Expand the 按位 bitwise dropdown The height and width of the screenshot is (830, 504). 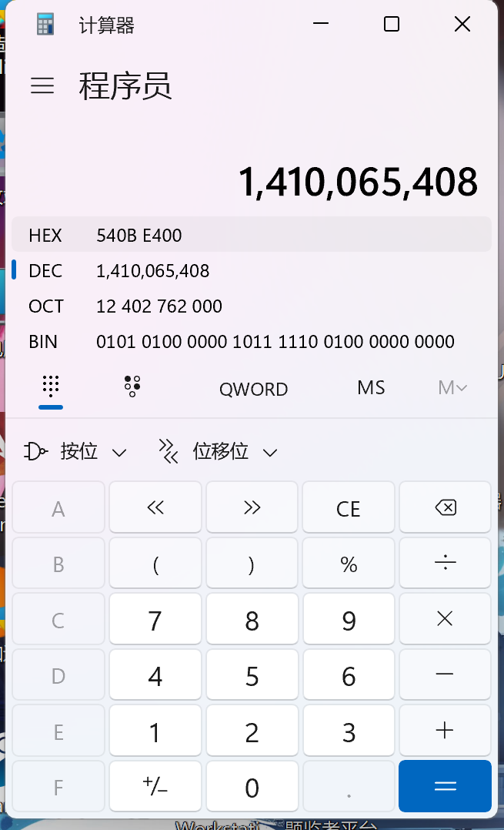(x=75, y=452)
